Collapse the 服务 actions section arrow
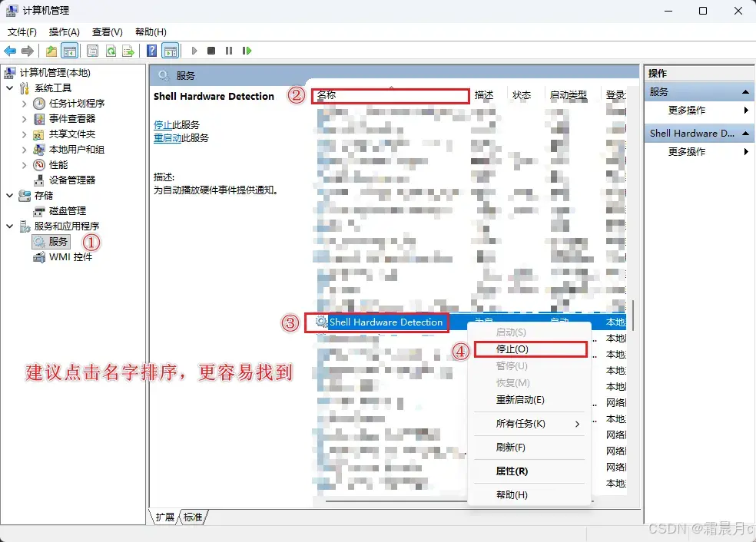Viewport: 756px width, 542px height. (745, 92)
